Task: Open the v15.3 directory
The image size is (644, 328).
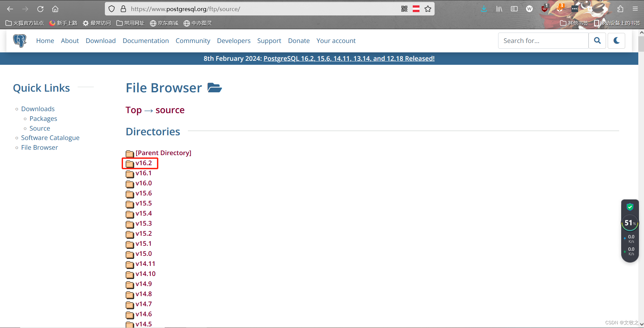Action: 144,223
